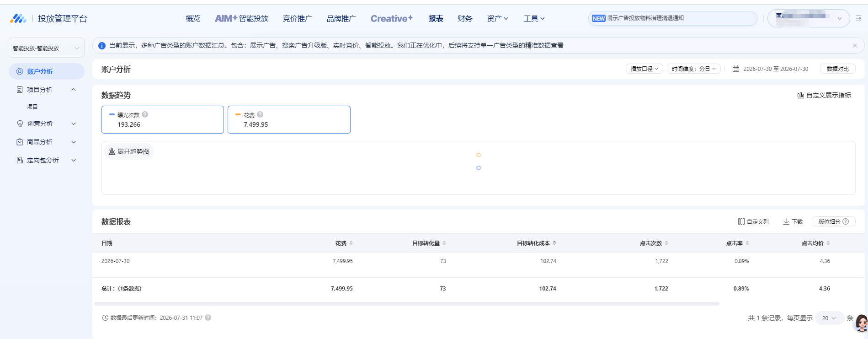The width and height of the screenshot is (868, 339).
Task: Select 项目 under 项目分析
Action: click(32, 107)
